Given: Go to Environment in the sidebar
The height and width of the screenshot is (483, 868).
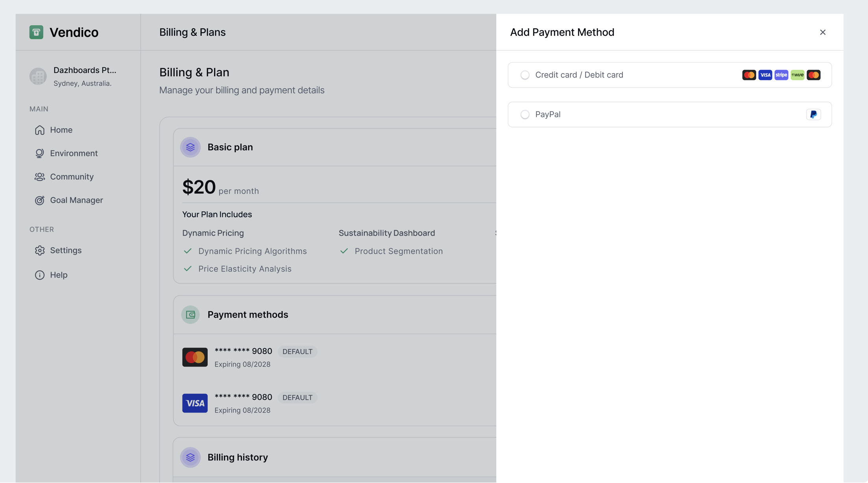Looking at the screenshot, I should coord(74,153).
